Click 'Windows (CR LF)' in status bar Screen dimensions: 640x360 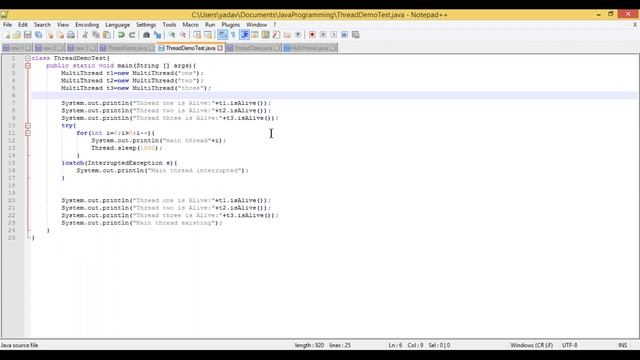tap(531, 345)
